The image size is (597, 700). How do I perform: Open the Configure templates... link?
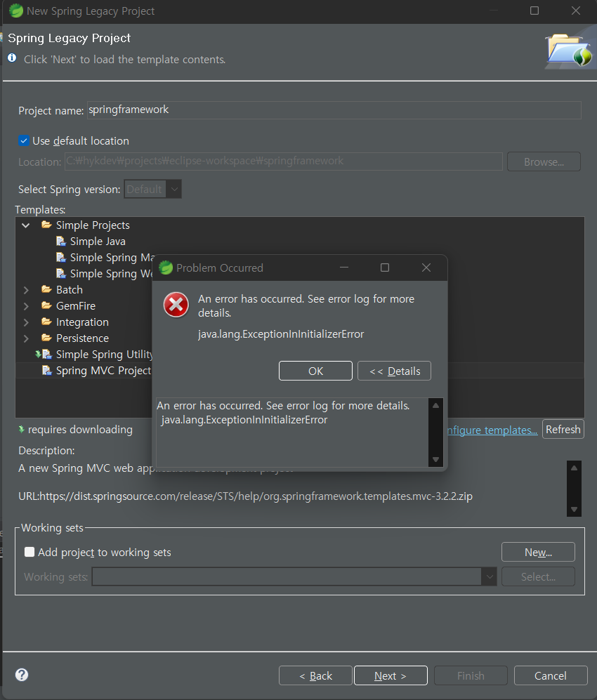pyautogui.click(x=492, y=430)
